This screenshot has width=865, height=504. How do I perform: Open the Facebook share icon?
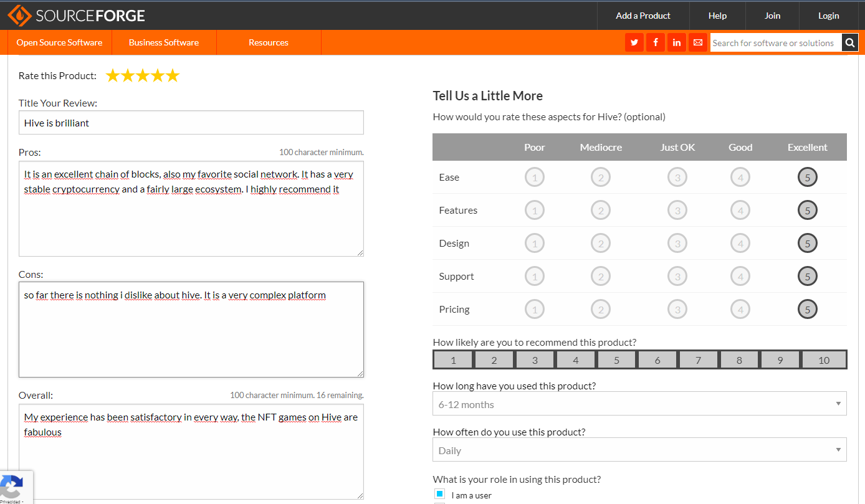(656, 42)
